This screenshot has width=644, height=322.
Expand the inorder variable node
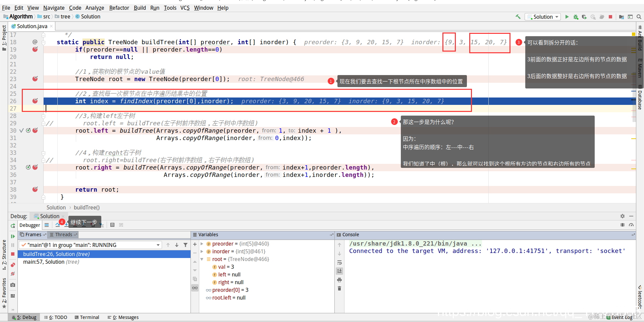click(202, 252)
